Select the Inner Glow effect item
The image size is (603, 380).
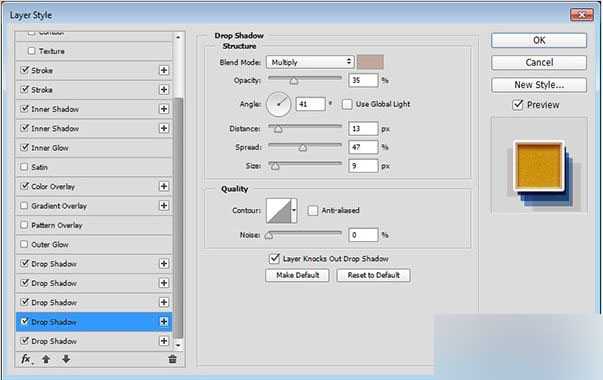point(94,148)
